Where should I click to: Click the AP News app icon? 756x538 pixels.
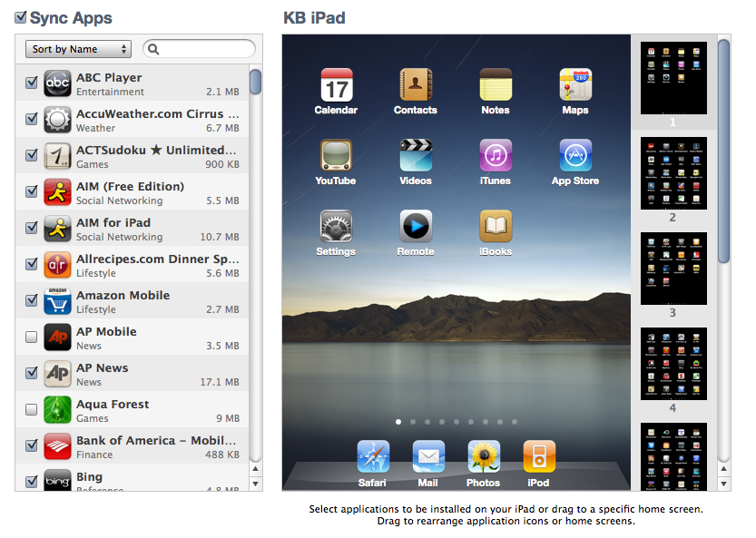[58, 374]
